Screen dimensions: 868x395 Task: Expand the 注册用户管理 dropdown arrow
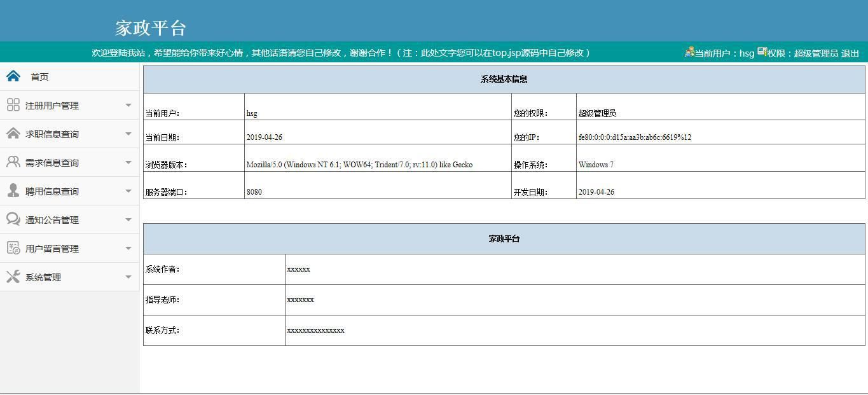coord(128,106)
